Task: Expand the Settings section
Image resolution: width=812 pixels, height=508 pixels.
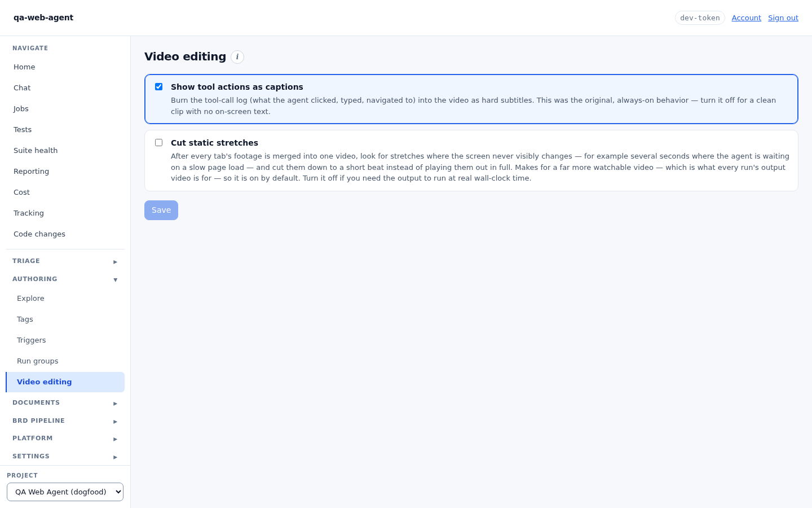Action: click(65, 457)
